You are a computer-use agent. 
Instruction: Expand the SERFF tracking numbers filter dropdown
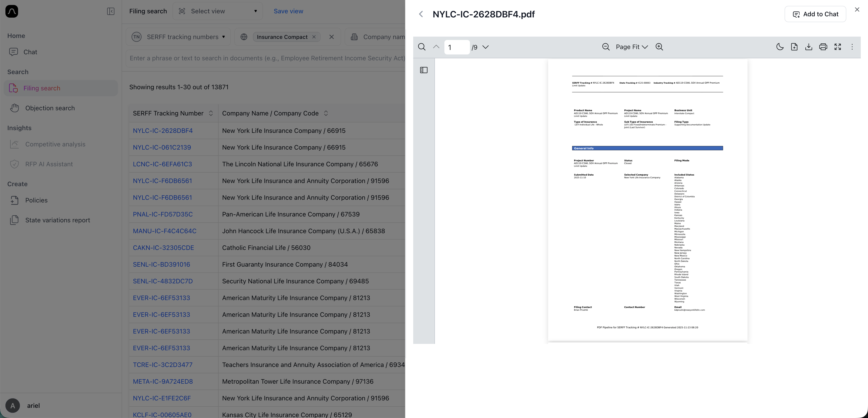tap(223, 37)
